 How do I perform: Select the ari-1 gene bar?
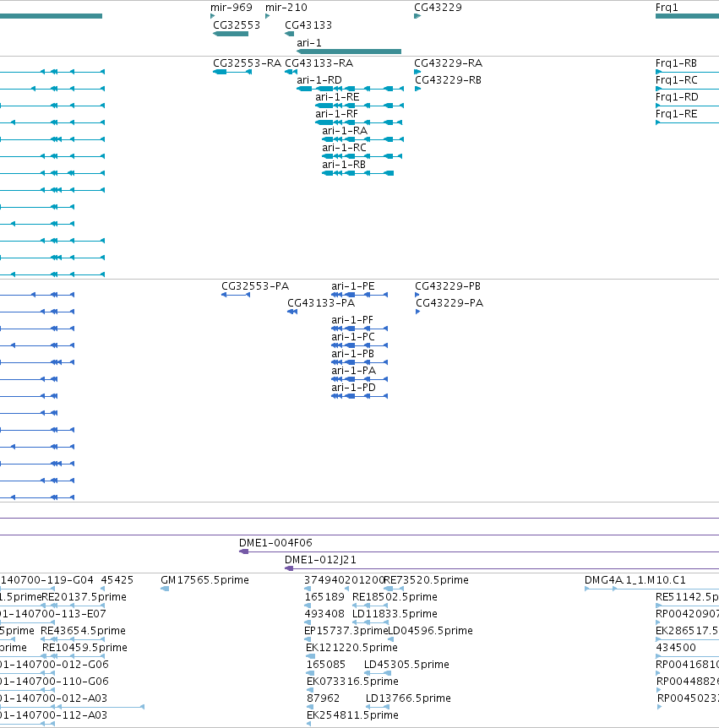349,52
